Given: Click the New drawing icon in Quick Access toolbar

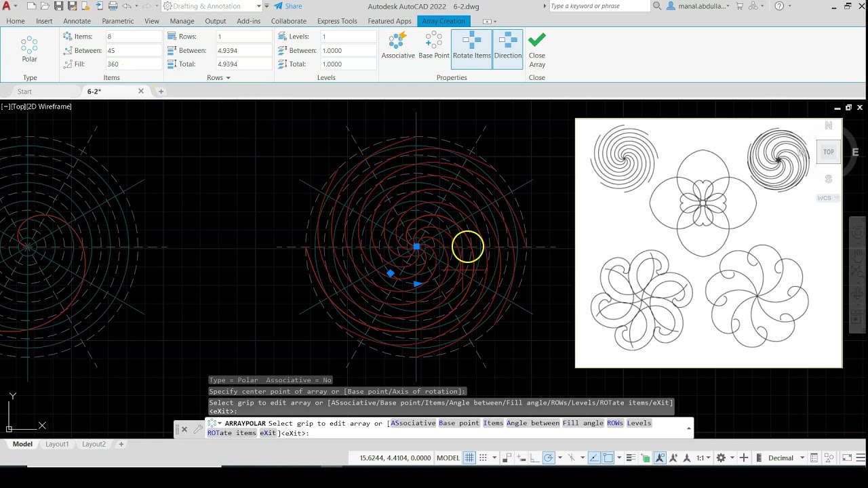Looking at the screenshot, I should click(x=32, y=6).
